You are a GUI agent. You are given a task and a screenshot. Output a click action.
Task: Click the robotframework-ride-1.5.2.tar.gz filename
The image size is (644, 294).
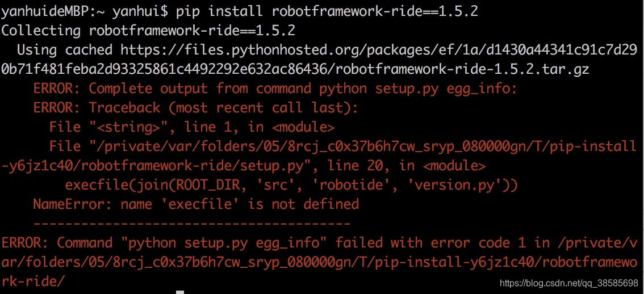coord(462,69)
